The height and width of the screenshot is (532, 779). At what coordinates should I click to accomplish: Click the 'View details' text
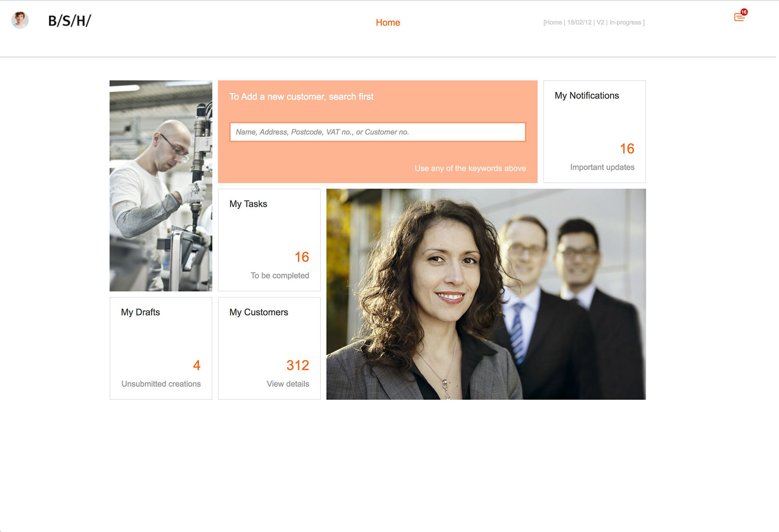[x=288, y=384]
